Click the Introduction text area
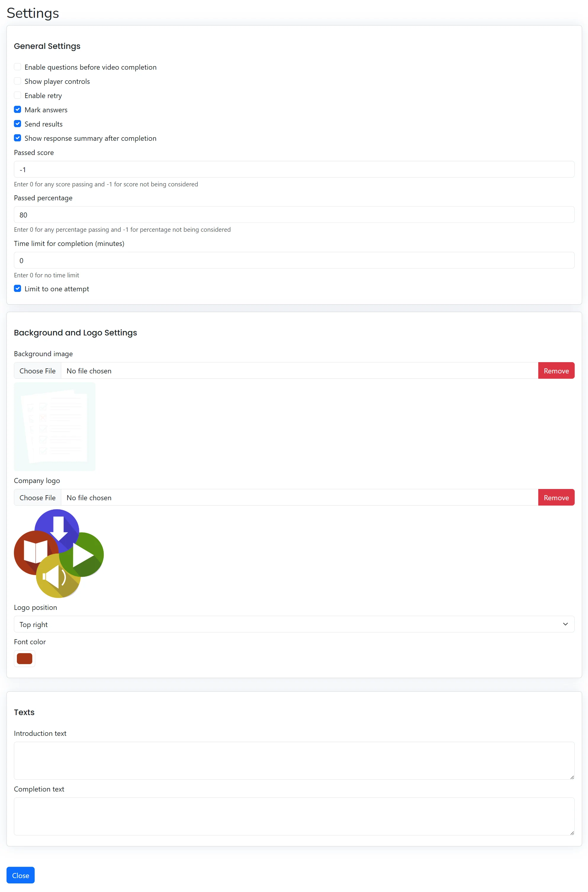588x892 pixels. (x=294, y=761)
